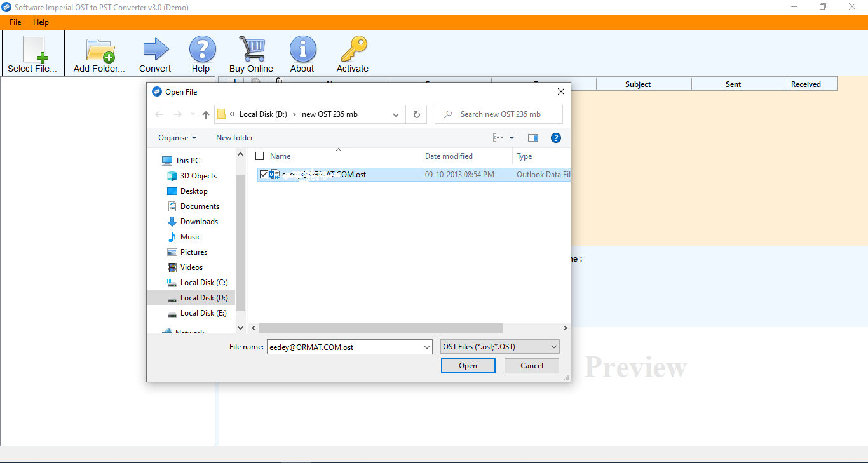Image resolution: width=868 pixels, height=463 pixels.
Task: Sort files by Type column
Action: point(524,156)
